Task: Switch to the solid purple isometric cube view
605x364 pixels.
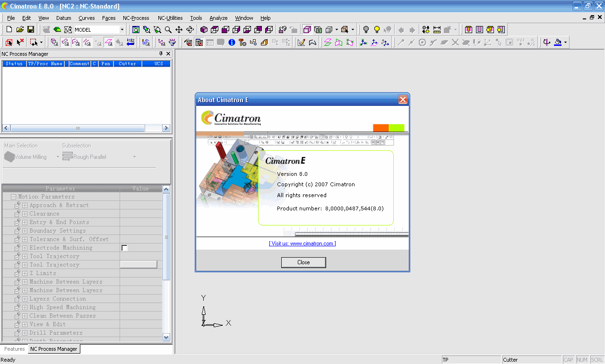Action: [204, 29]
